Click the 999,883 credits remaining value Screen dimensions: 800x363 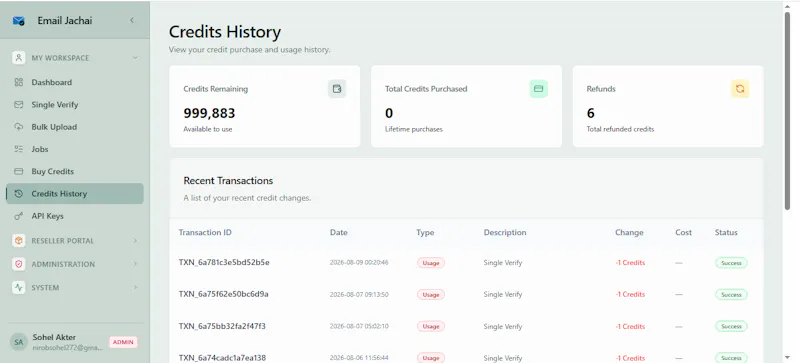tap(209, 113)
